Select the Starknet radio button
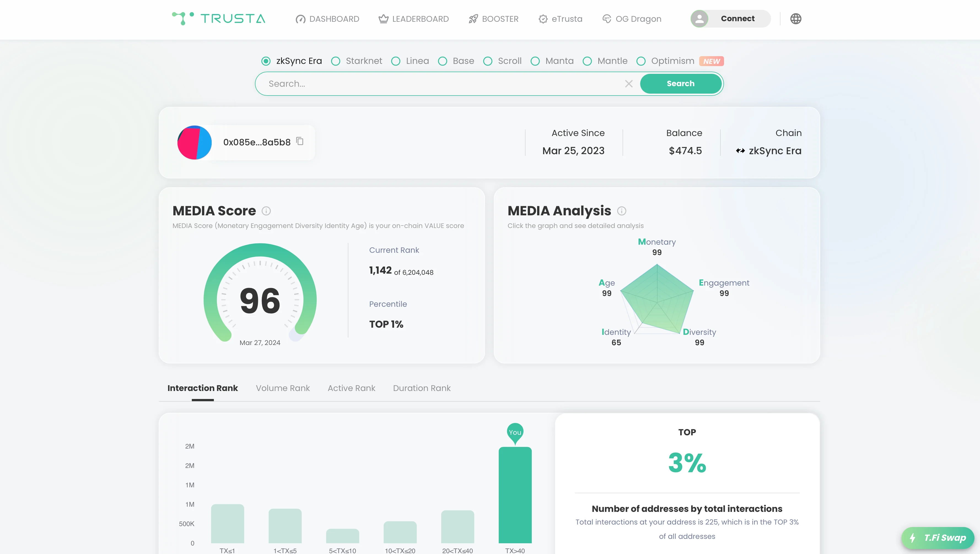This screenshot has width=980, height=554. point(335,61)
